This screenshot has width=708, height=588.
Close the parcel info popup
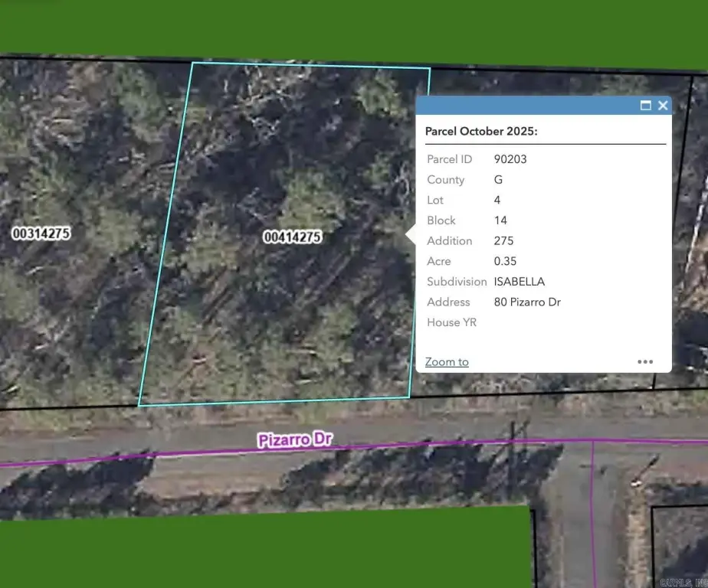(x=663, y=106)
